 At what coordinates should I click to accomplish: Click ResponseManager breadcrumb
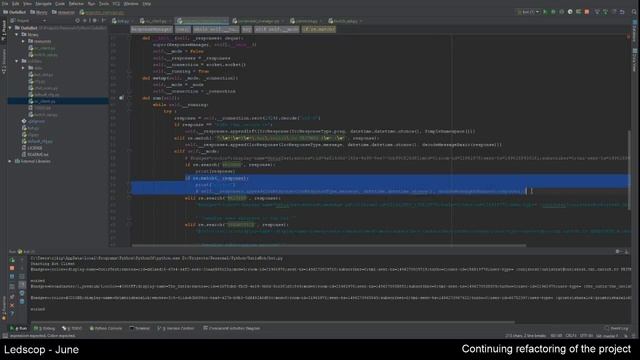pos(151,29)
